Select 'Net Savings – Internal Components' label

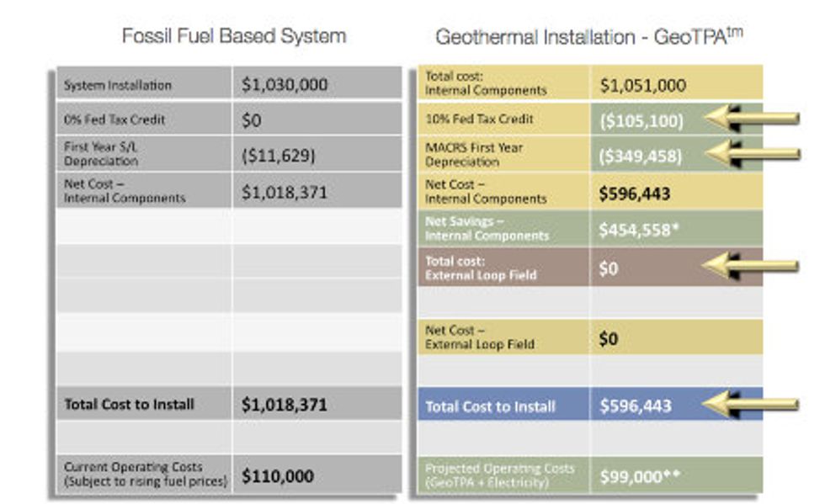[x=487, y=228]
